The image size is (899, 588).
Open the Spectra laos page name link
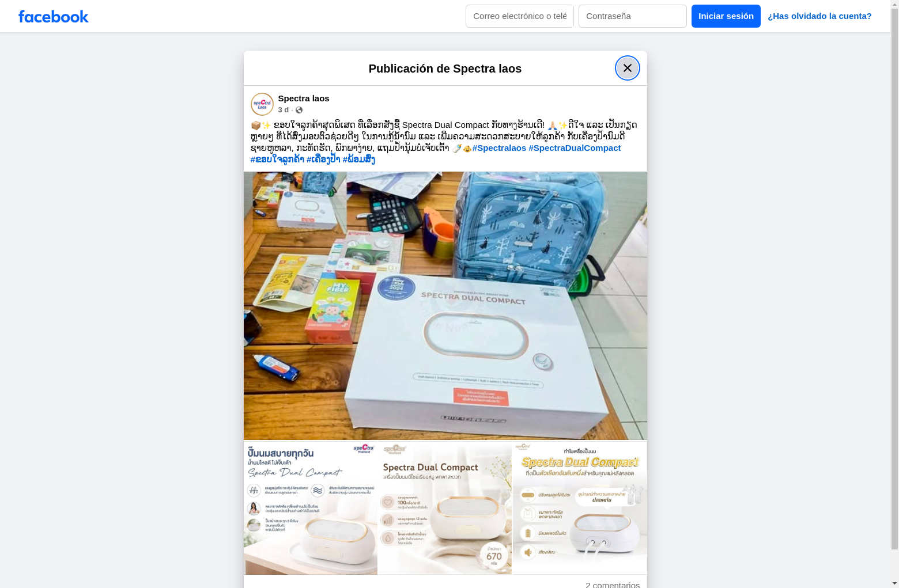click(304, 98)
